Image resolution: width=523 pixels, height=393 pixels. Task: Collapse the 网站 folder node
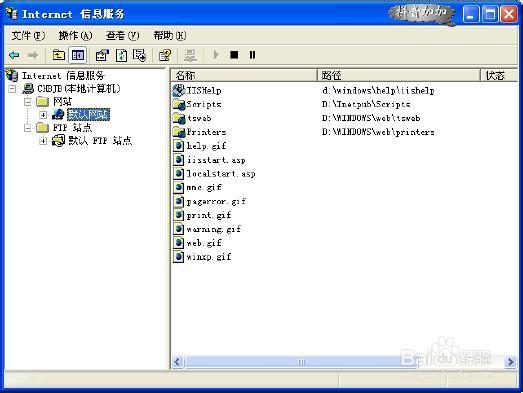point(27,102)
